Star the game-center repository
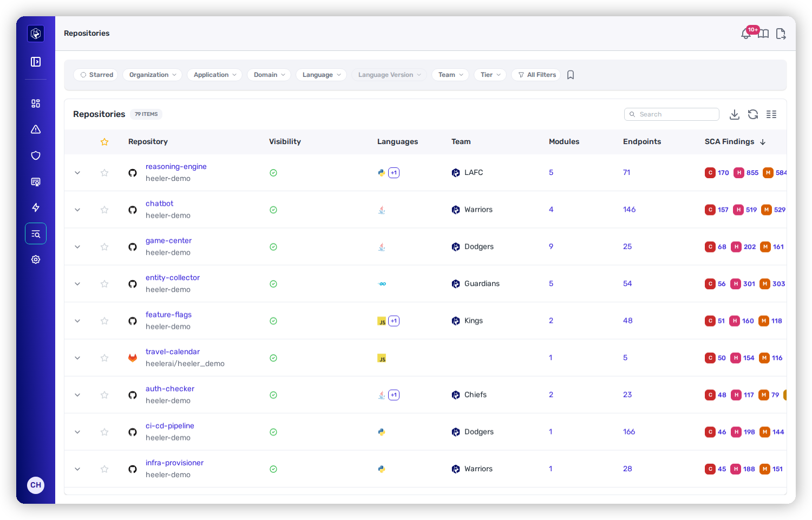The image size is (812, 520). point(104,247)
